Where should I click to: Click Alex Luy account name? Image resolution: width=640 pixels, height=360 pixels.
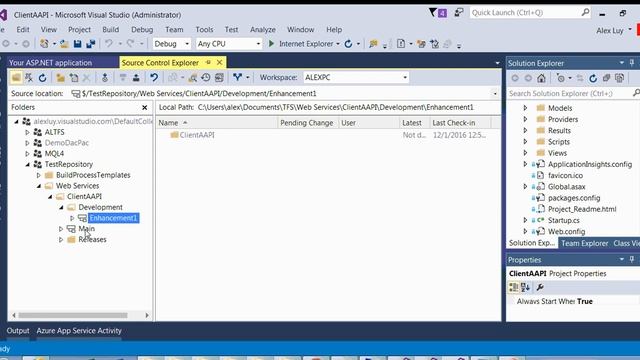(x=609, y=31)
